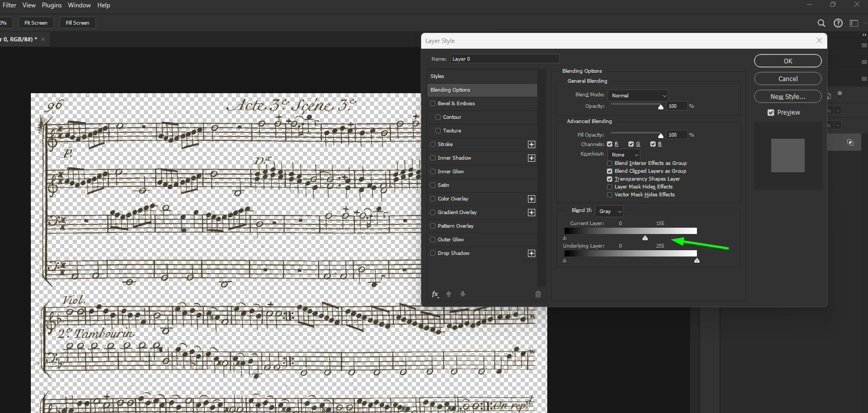Open View menu
The image size is (868, 413).
click(29, 5)
